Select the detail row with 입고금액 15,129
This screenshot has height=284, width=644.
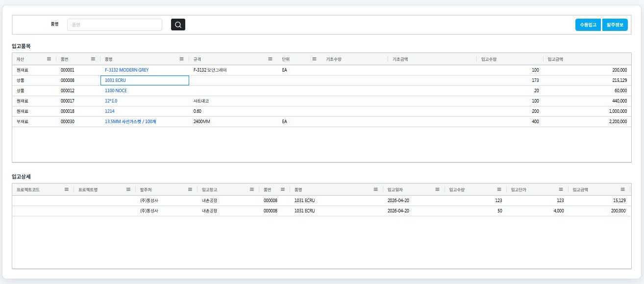(321, 200)
